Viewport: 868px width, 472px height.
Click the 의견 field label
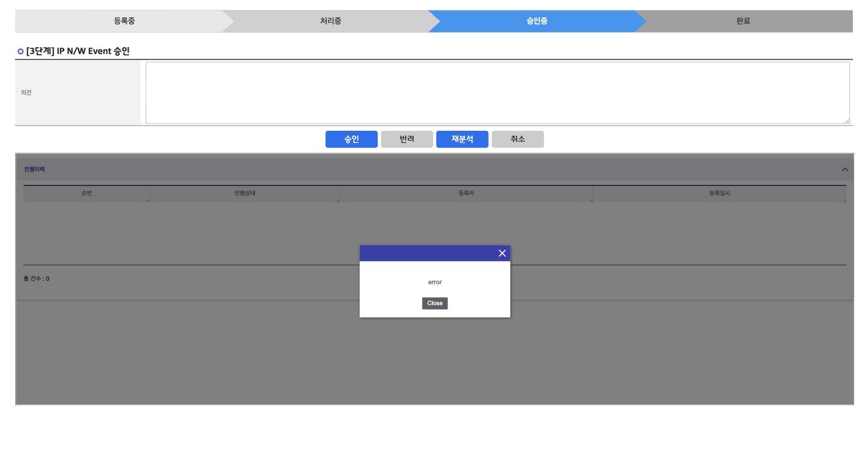pos(27,93)
